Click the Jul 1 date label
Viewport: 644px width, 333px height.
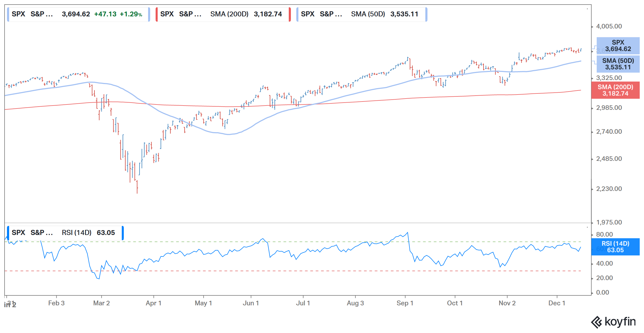pyautogui.click(x=303, y=303)
